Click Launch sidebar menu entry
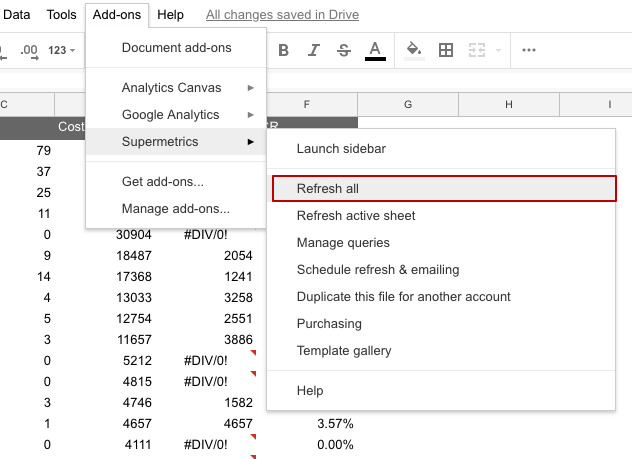The image size is (632, 459). tap(341, 149)
